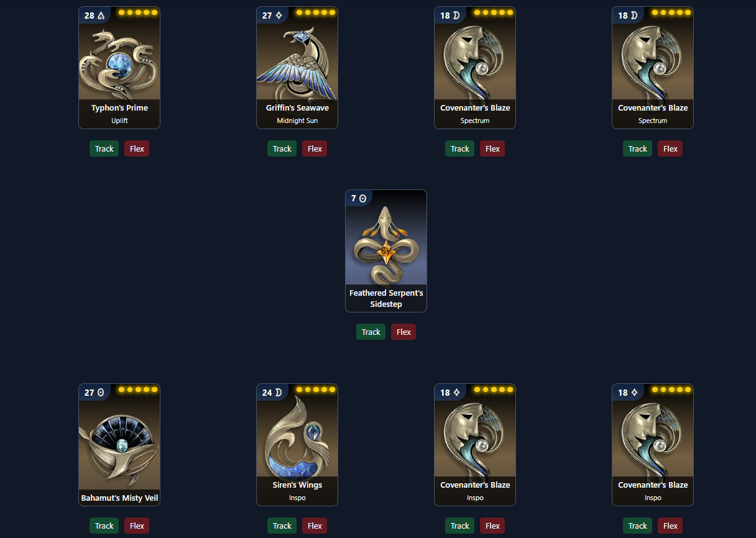756x538 pixels.
Task: Track Bahamut's Misty Veil item
Action: point(104,526)
